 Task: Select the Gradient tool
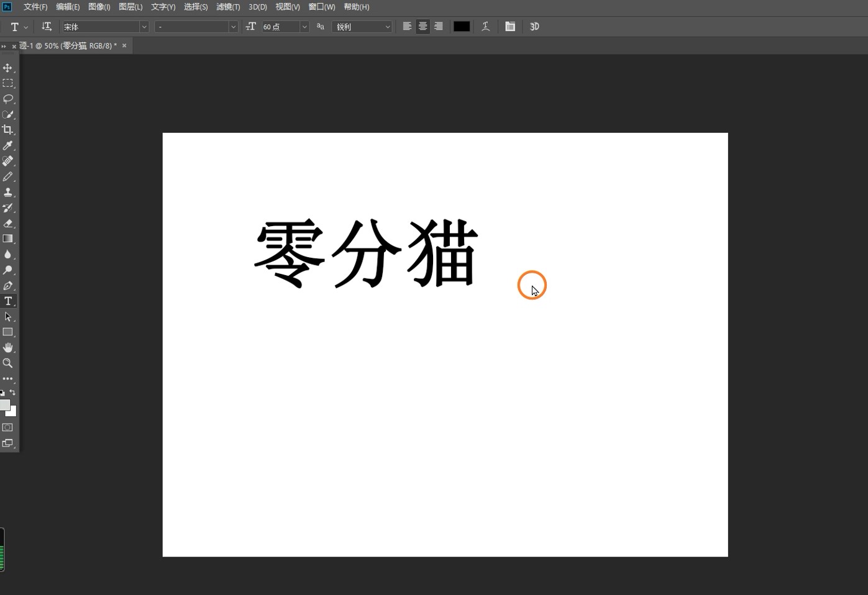coord(7,239)
